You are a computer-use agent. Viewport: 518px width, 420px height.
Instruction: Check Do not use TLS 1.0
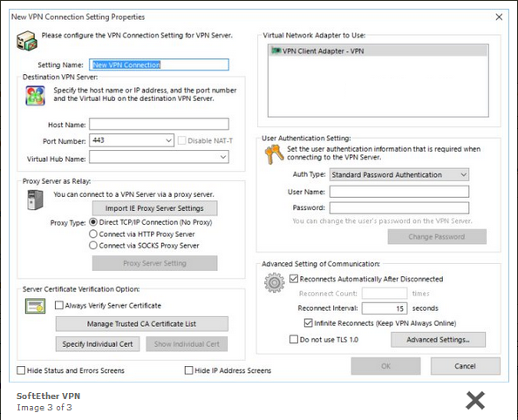click(293, 339)
